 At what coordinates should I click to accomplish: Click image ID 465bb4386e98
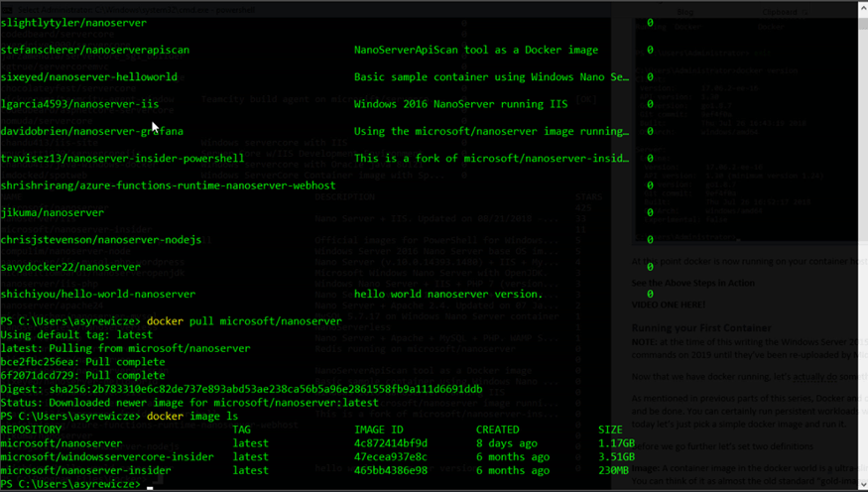click(391, 470)
